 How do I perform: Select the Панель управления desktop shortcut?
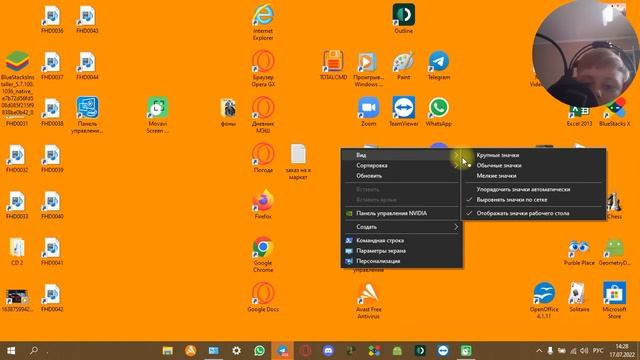(x=87, y=115)
